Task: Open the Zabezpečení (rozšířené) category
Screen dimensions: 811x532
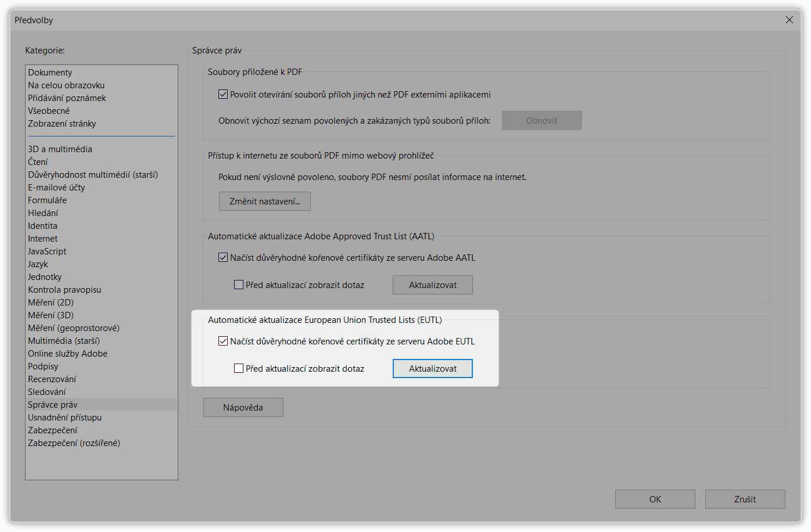Action: pyautogui.click(x=74, y=443)
